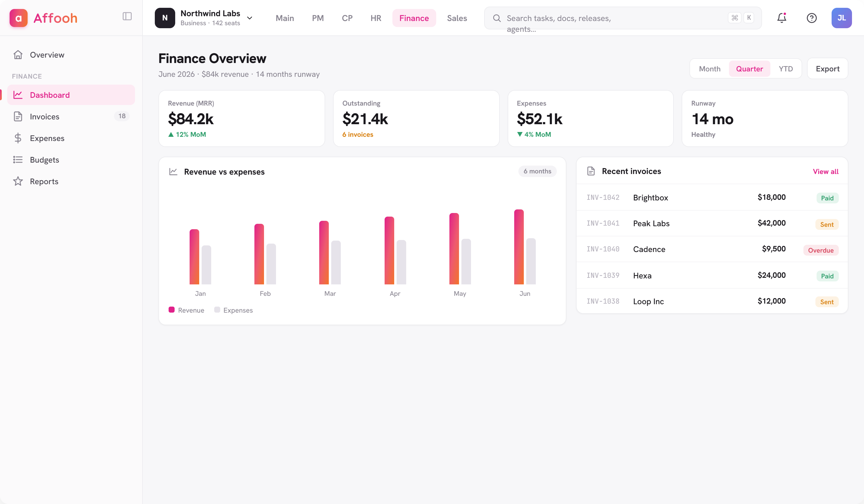Click the command-key shortcut badge

(734, 18)
